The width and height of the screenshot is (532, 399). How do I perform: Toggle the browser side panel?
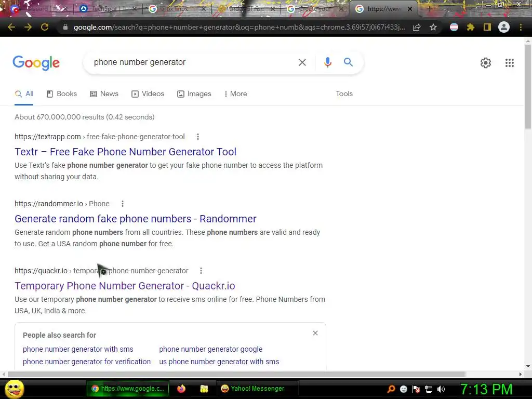coord(487,27)
